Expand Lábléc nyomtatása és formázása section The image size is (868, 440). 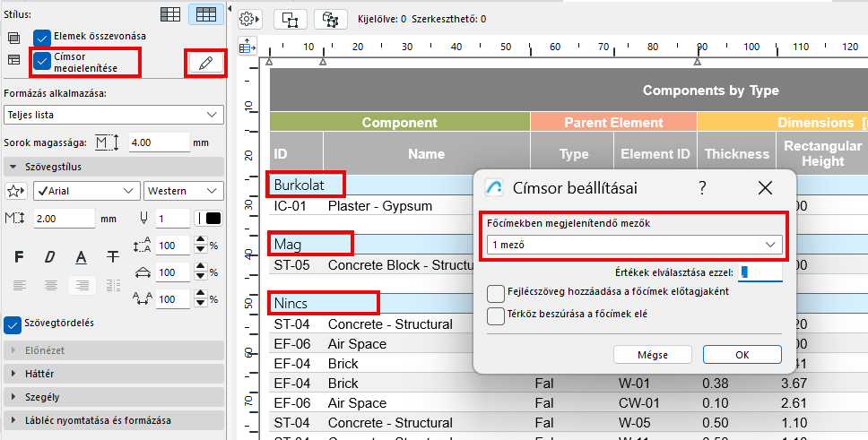[114, 420]
